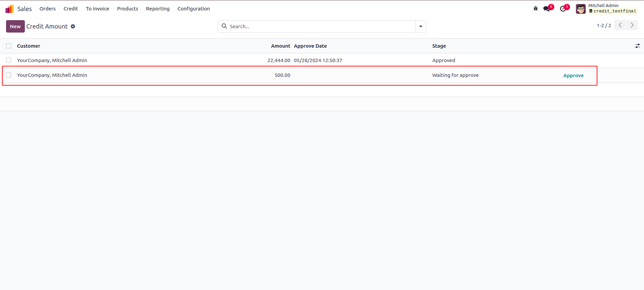Expand the Reporting menu
Screen dimensions: 644x290
click(158, 9)
